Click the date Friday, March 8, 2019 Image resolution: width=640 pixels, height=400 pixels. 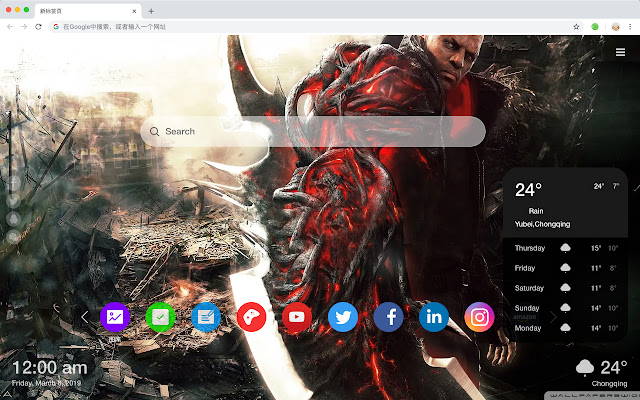click(x=46, y=383)
